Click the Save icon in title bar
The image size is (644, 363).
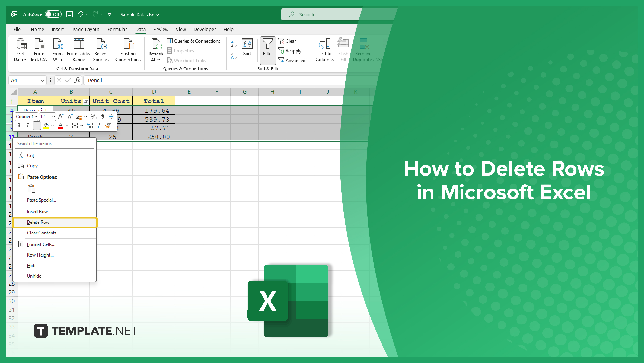(69, 14)
